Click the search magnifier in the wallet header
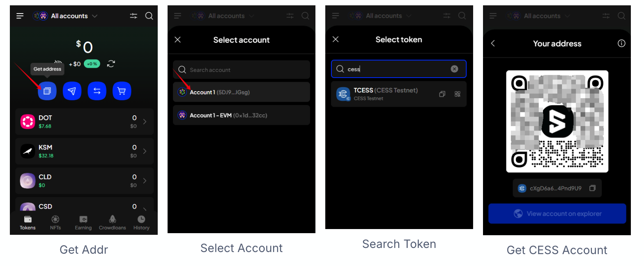The width and height of the screenshot is (644, 266). tap(149, 16)
